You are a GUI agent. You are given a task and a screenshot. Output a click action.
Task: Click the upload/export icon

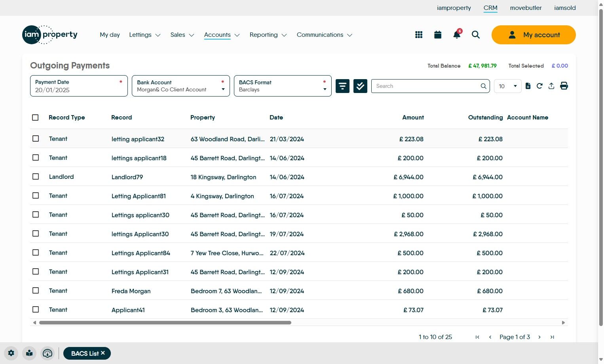pyautogui.click(x=551, y=86)
